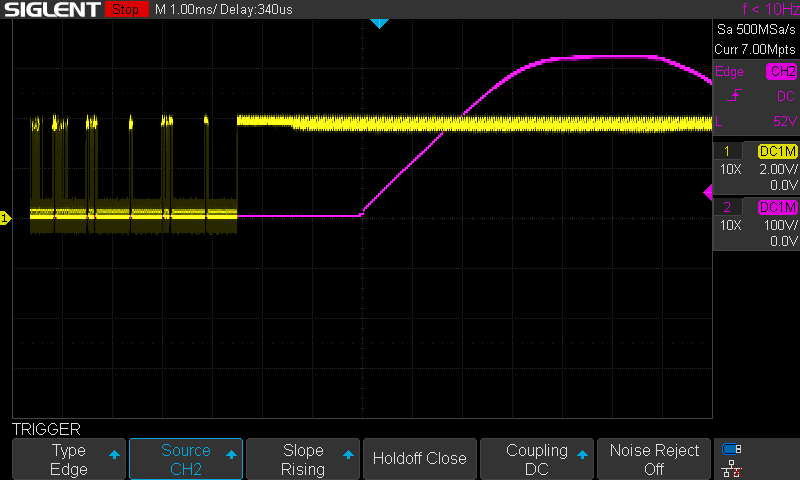800x480 pixels.
Task: Click the trigger coupling DC label in side panel
Action: point(786,96)
